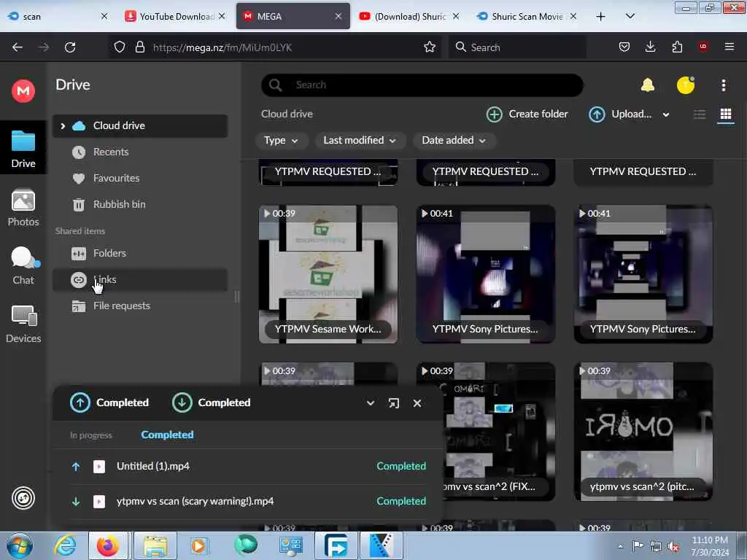Switch to the Completed transfers tab

pos(167,435)
